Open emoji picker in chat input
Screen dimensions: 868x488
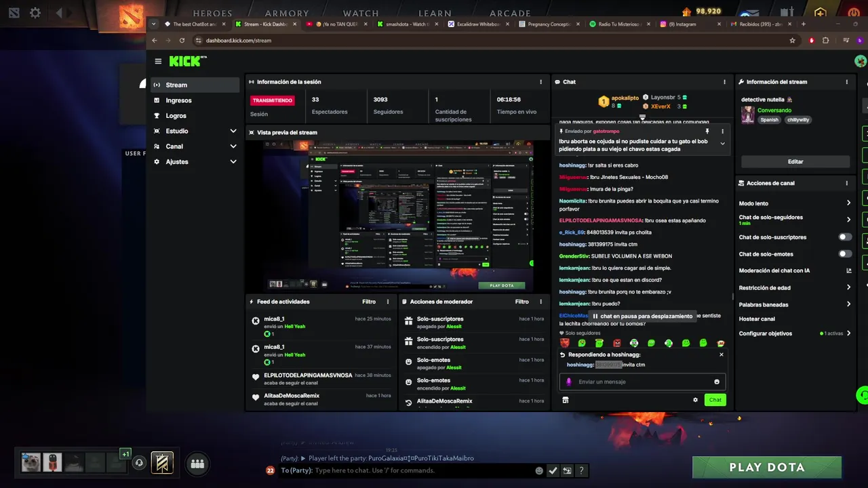click(x=717, y=382)
